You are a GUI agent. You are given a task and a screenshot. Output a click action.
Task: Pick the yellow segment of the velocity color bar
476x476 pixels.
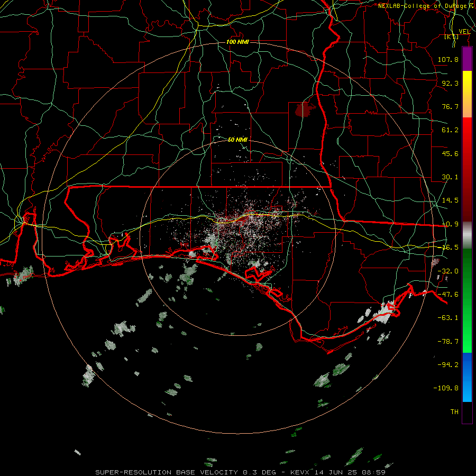467,94
